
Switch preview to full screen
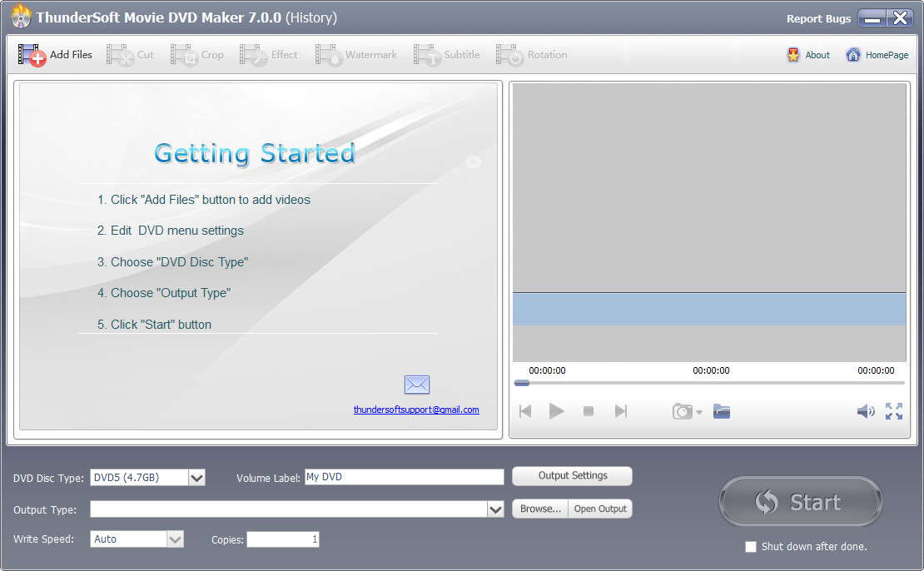894,410
